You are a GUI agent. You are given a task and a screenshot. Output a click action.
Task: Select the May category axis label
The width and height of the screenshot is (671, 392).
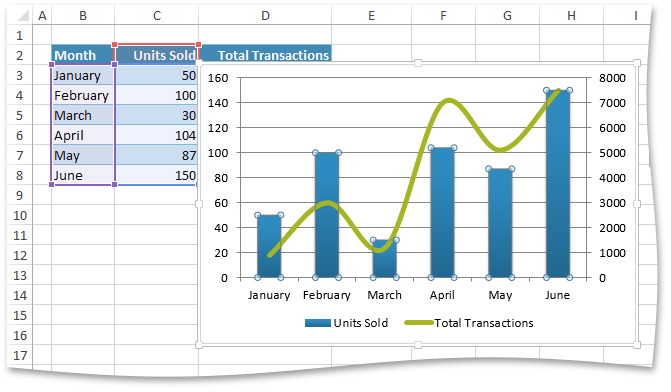[500, 295]
